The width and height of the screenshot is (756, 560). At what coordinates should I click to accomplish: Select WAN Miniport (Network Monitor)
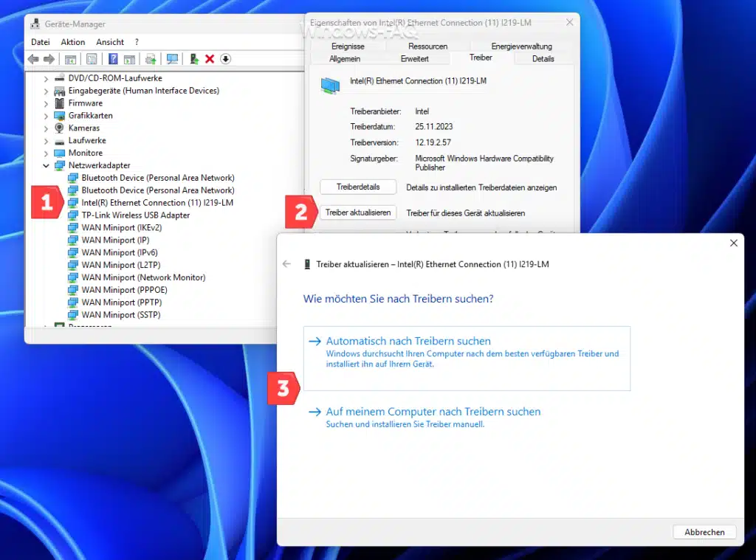coord(143,277)
